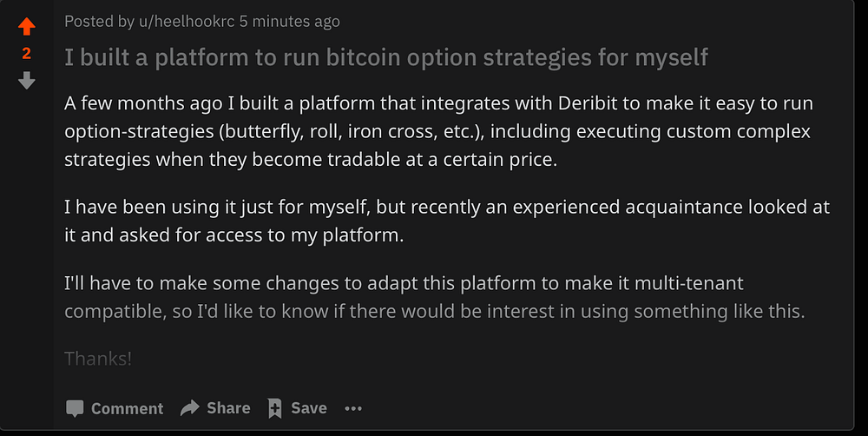Click the Save bookmark icon
868x436 pixels.
pyautogui.click(x=275, y=408)
